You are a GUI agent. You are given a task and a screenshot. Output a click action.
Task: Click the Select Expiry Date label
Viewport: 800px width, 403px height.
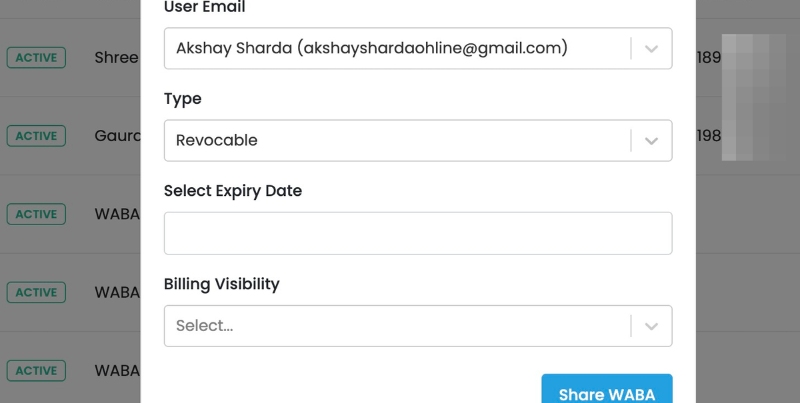click(232, 191)
